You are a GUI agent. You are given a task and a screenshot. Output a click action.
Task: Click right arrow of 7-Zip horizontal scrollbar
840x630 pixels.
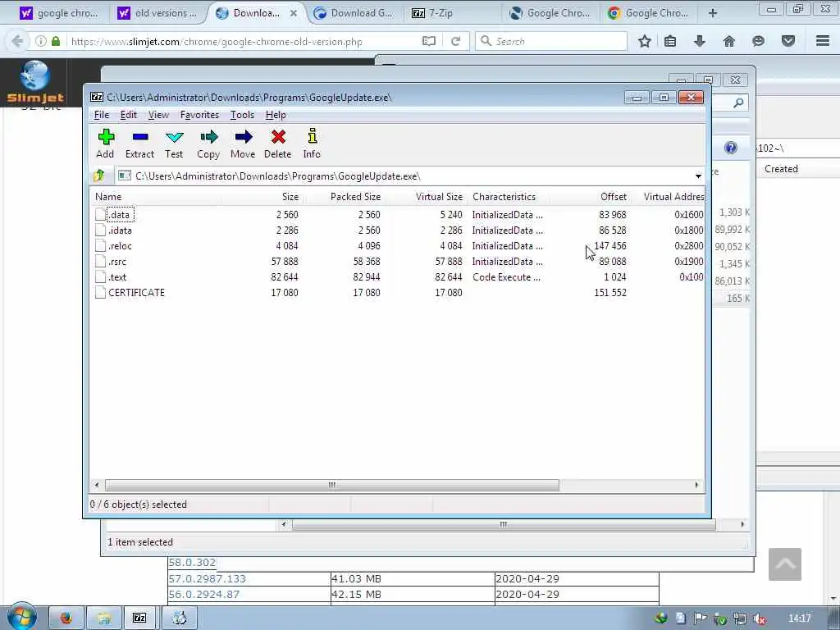point(696,485)
